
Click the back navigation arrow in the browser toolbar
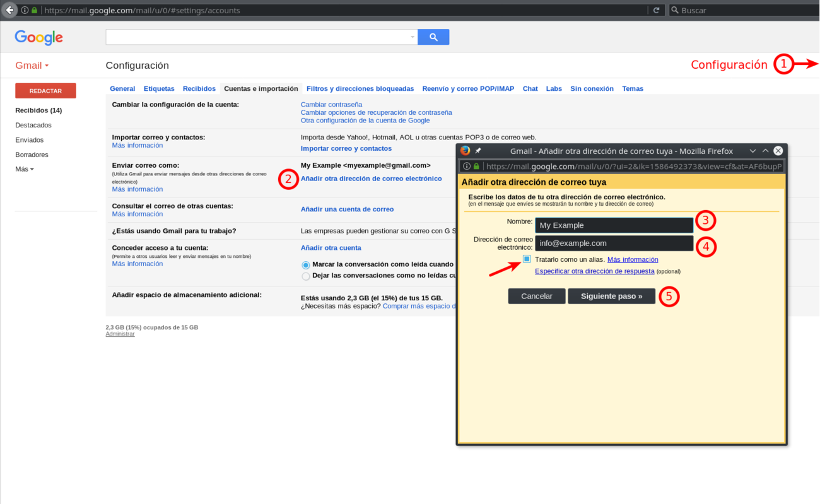8,9
